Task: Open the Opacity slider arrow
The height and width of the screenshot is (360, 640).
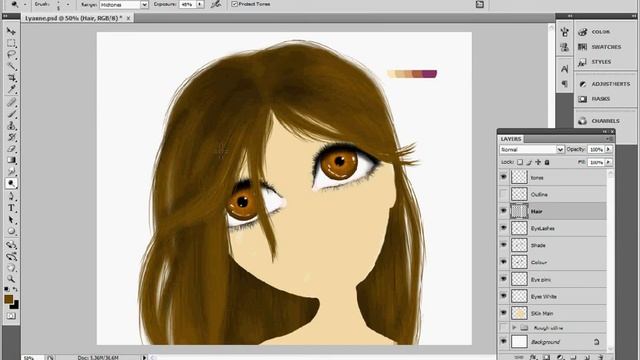Action: pyautogui.click(x=609, y=149)
